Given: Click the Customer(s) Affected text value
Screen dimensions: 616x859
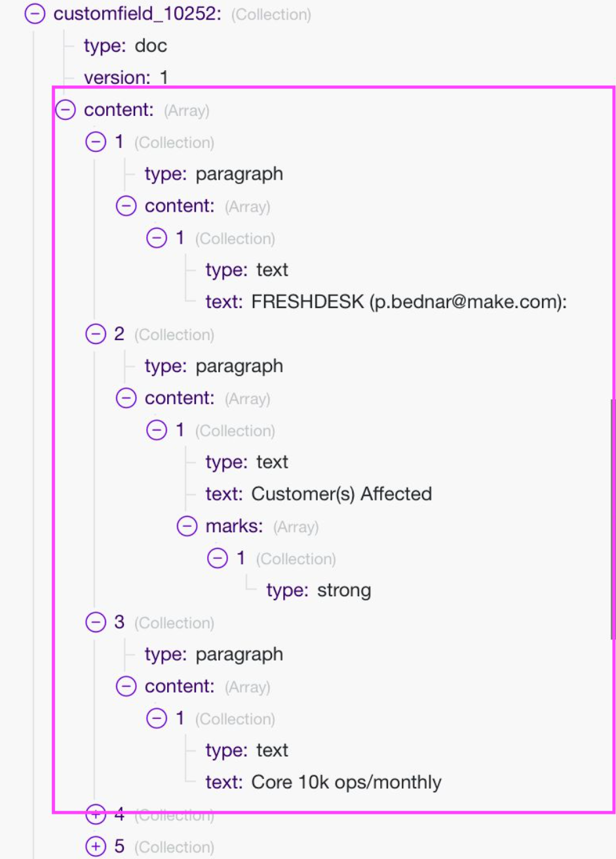Looking at the screenshot, I should [341, 493].
